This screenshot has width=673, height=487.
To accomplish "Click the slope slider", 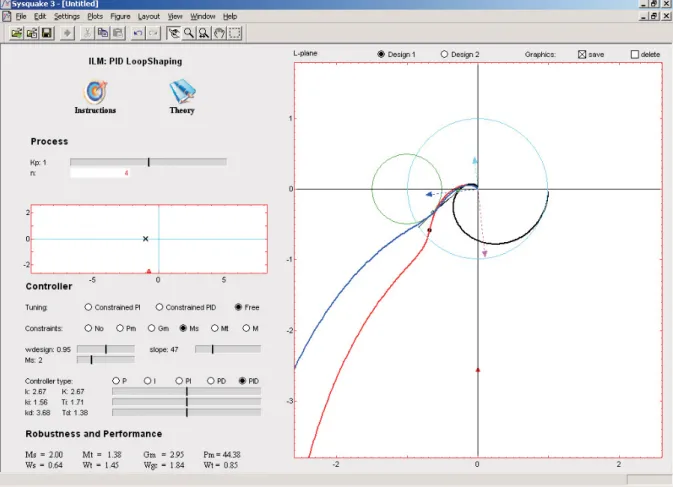I will [227, 349].
